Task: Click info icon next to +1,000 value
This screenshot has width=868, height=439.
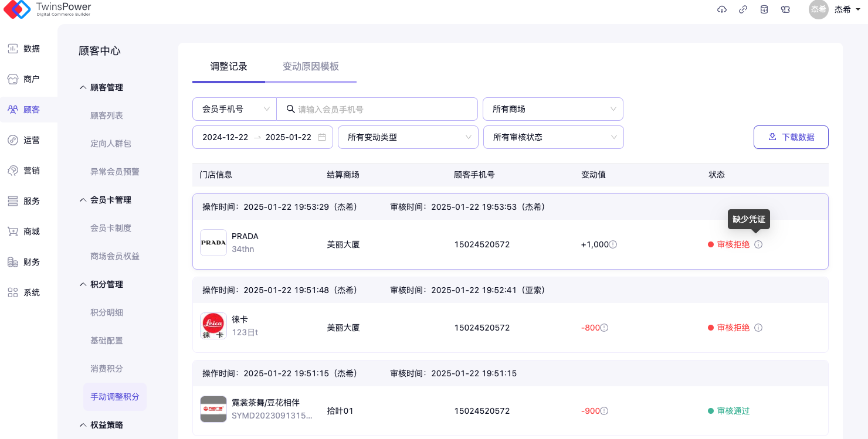Action: point(613,244)
